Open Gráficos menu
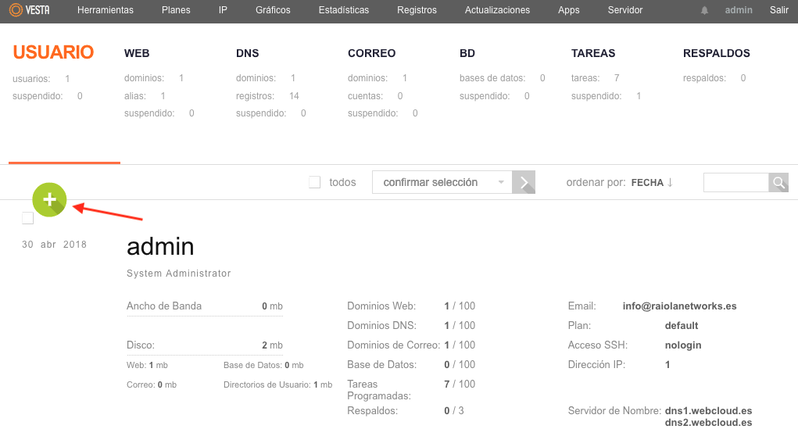 (x=273, y=10)
